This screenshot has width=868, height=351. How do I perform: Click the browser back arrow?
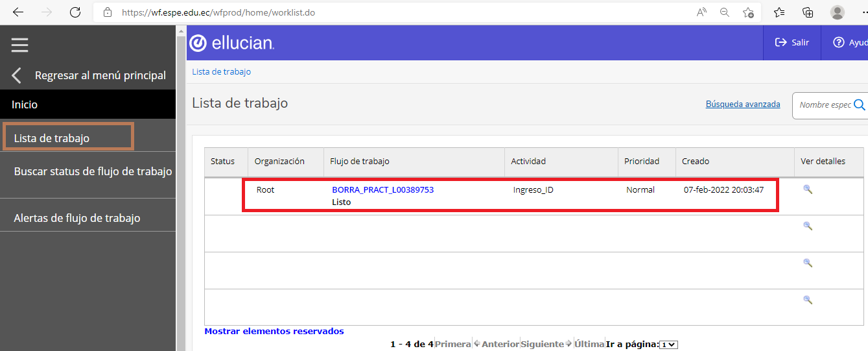(x=18, y=12)
